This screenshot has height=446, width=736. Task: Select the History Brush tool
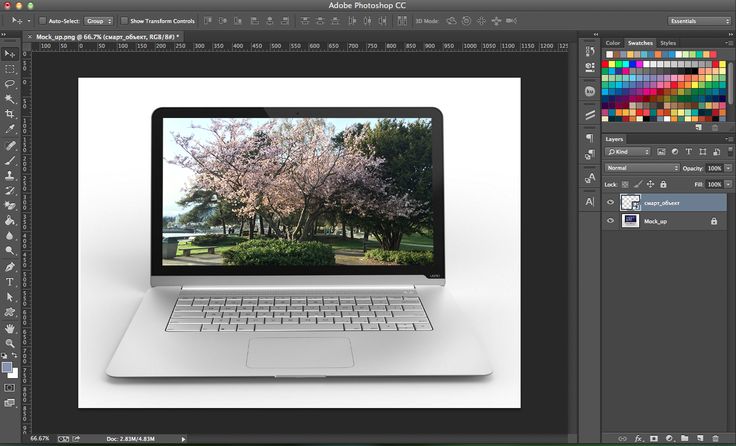click(x=9, y=191)
